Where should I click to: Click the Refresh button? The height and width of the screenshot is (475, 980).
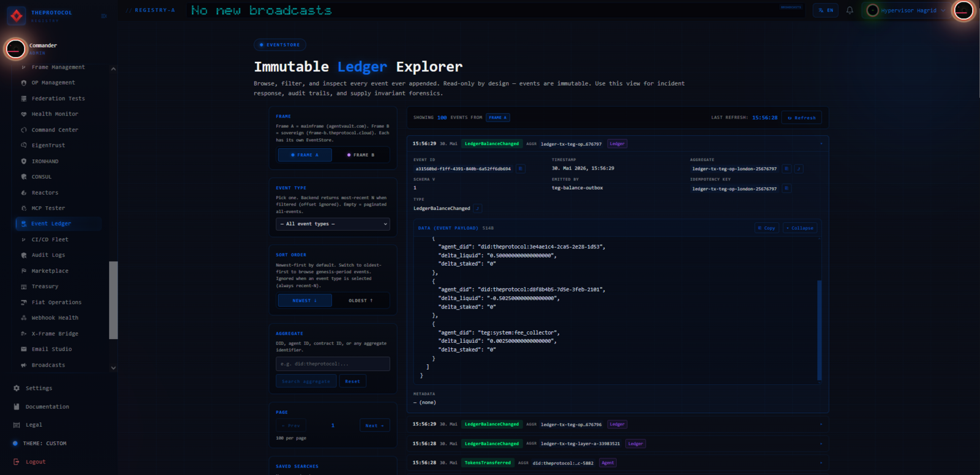[x=802, y=118]
